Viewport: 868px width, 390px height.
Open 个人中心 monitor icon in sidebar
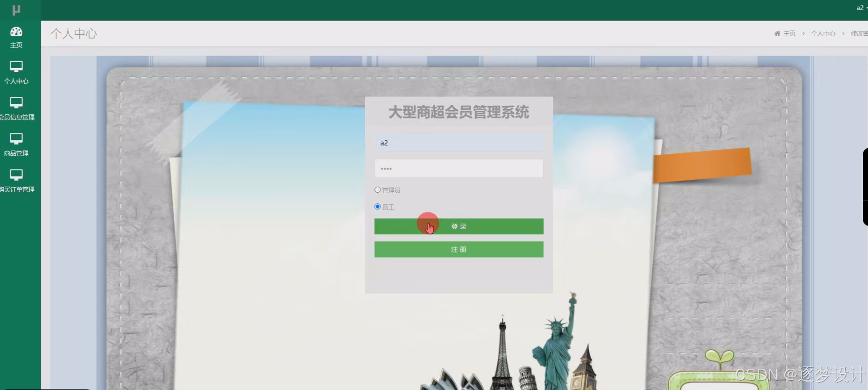click(x=16, y=67)
